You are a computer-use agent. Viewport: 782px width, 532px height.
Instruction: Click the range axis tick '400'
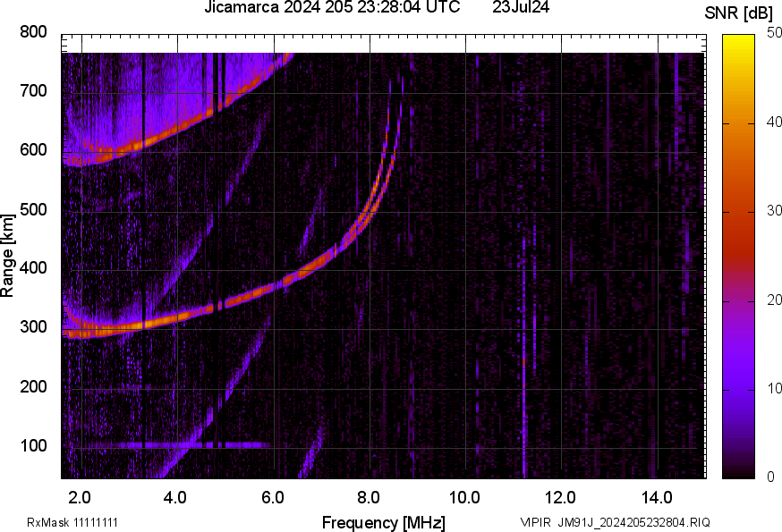33,268
